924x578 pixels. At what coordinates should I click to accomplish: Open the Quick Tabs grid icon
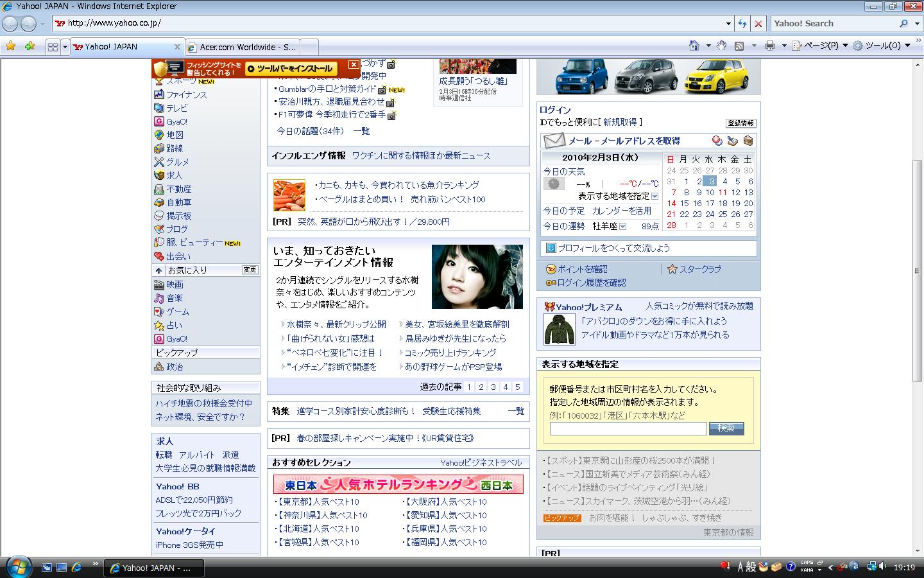53,47
